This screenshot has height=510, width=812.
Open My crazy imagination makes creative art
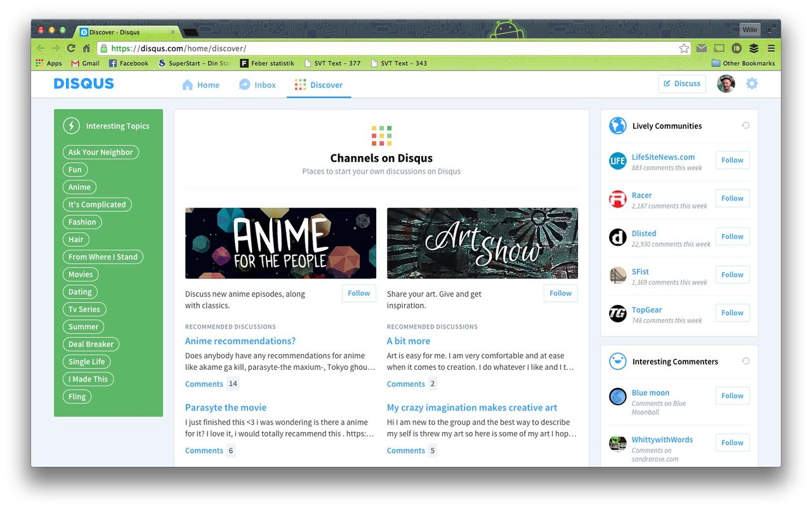pos(472,407)
